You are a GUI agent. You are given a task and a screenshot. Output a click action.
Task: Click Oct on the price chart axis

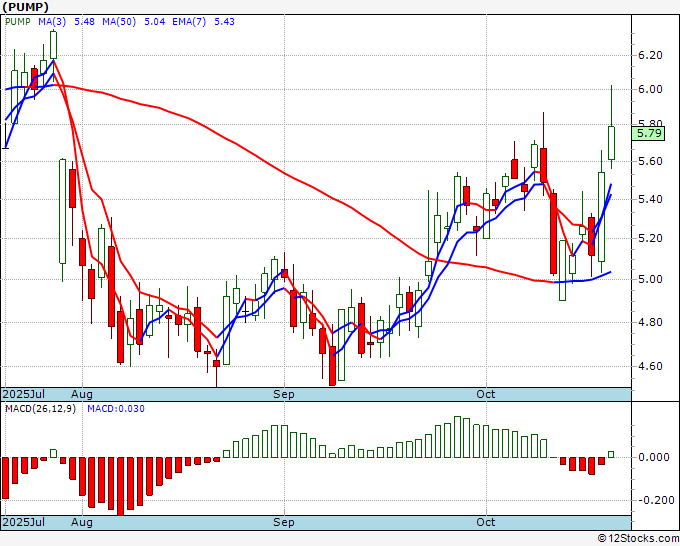click(x=486, y=394)
